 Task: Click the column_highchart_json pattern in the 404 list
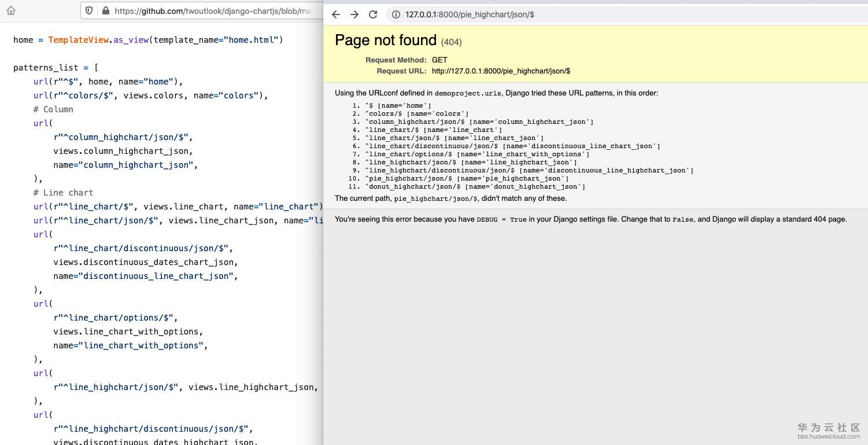point(479,122)
